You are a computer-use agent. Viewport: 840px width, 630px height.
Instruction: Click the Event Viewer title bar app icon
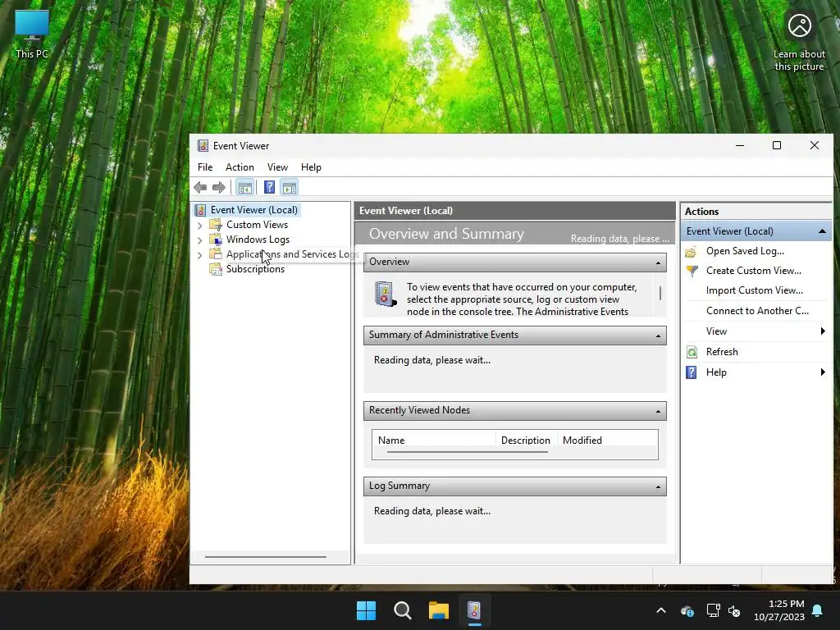pyautogui.click(x=203, y=146)
